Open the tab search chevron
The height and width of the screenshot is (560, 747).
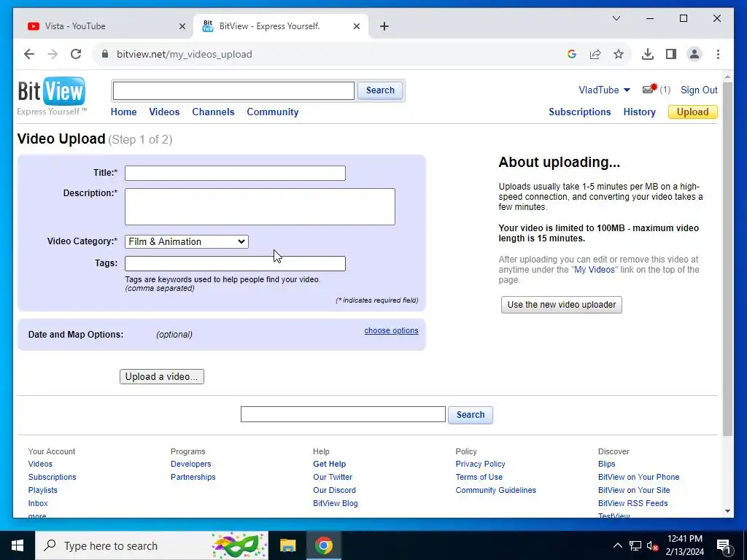point(616,18)
